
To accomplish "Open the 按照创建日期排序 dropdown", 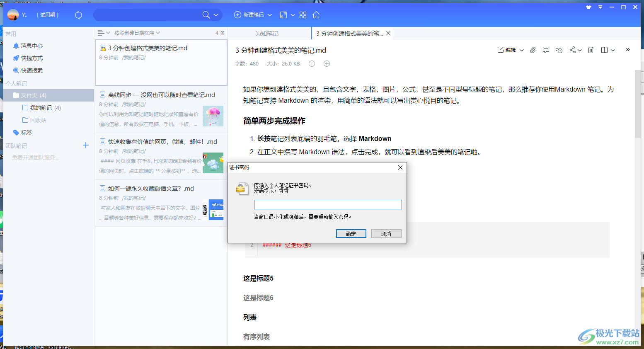I will (137, 33).
